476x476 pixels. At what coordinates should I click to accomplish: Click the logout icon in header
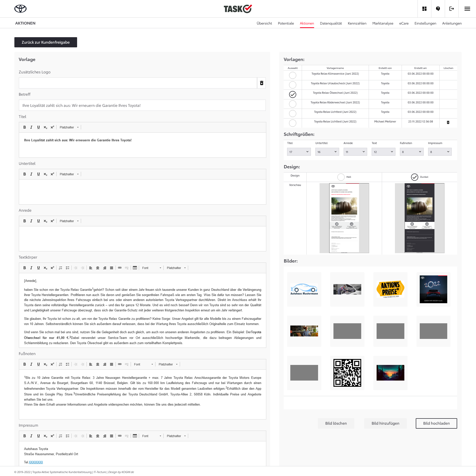451,9
